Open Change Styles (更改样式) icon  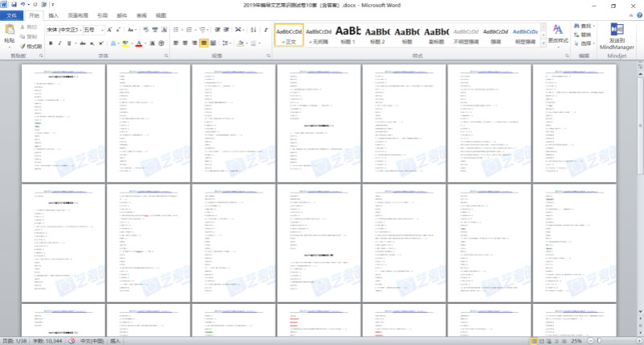[557, 33]
